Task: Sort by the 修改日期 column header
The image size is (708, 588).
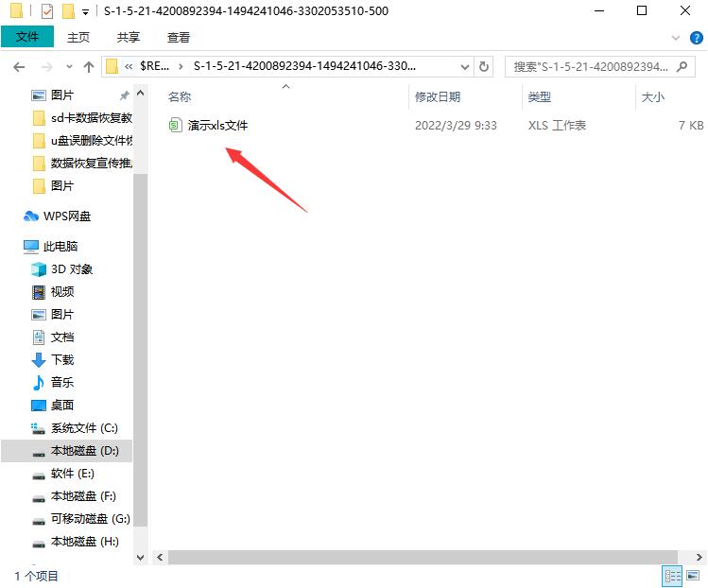Action: tap(437, 96)
